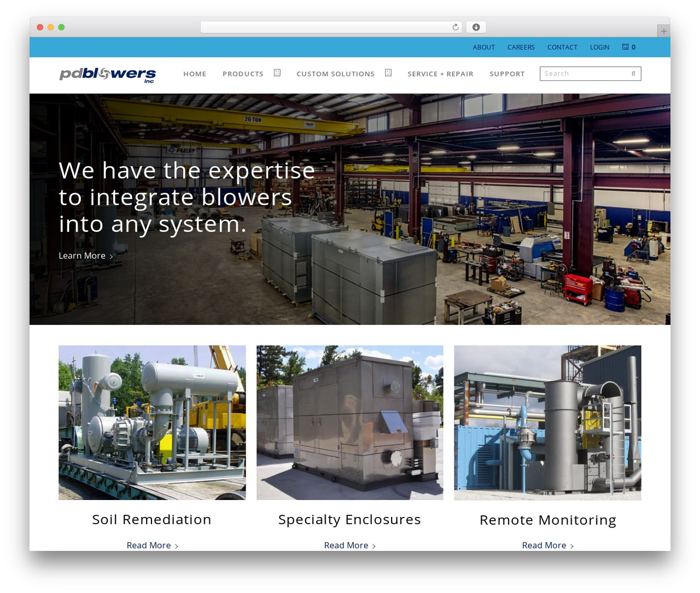The height and width of the screenshot is (593, 700).
Task: Click the Remote Monitoring heading
Action: (548, 520)
